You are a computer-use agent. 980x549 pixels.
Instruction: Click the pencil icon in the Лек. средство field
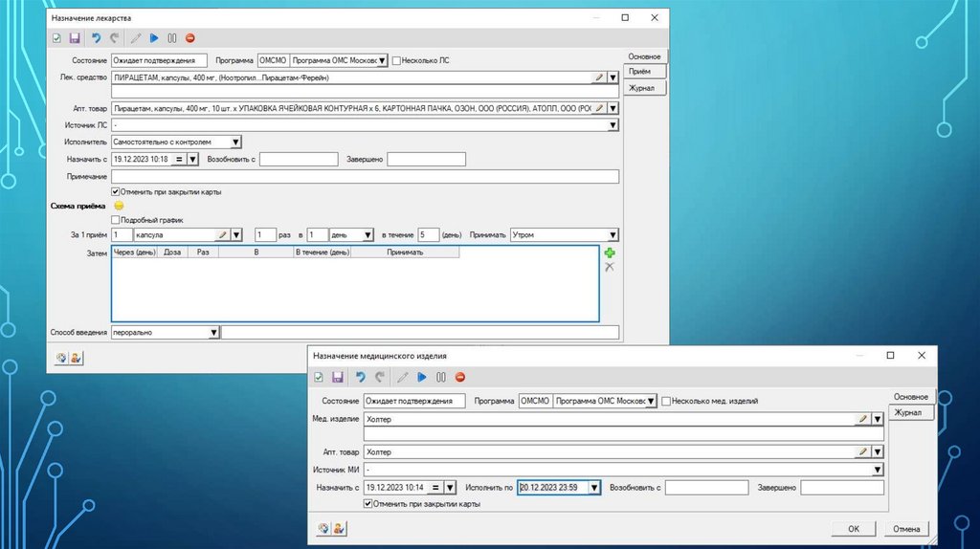point(599,77)
